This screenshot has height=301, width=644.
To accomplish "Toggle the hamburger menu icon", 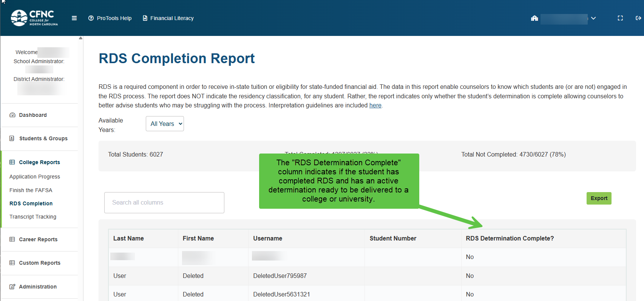I will point(74,18).
